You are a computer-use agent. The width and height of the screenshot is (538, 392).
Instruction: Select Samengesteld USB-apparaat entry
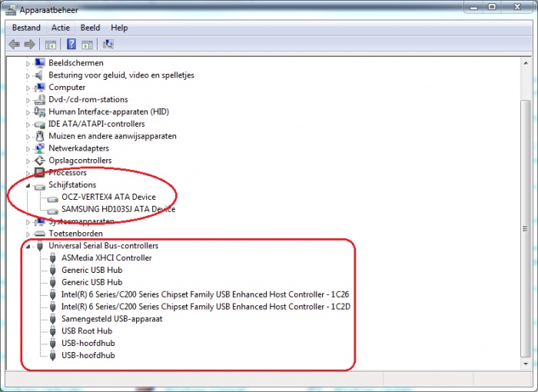pyautogui.click(x=112, y=319)
